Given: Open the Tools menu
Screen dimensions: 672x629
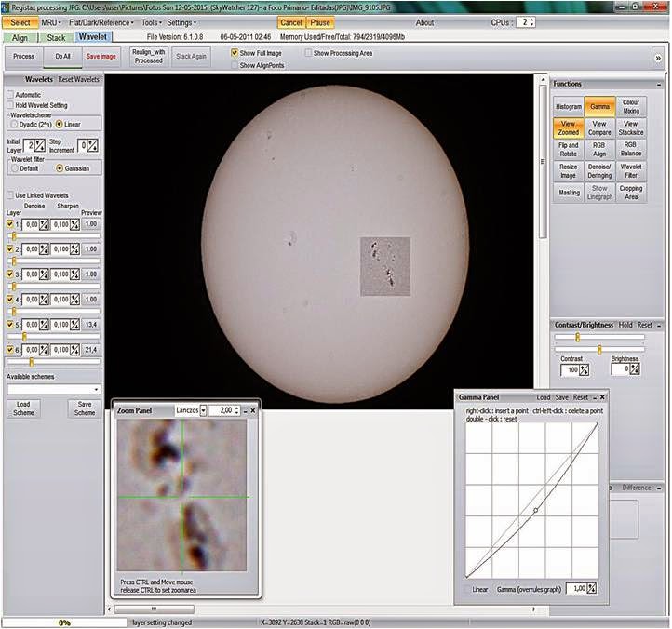Looking at the screenshot, I should point(150,21).
